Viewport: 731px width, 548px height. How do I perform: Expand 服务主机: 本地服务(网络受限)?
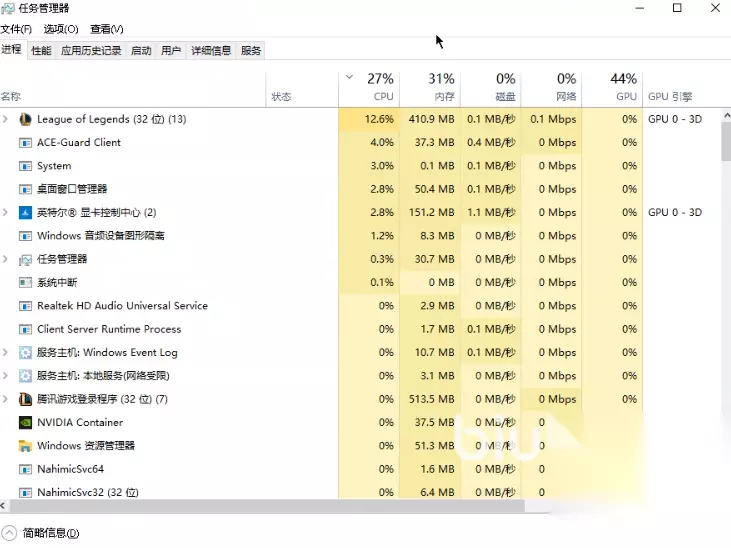coord(5,376)
